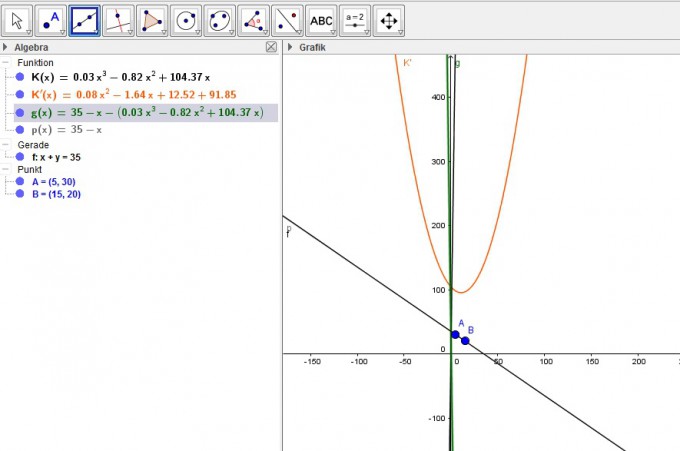Pick the a=2 Slider tool
Screen dimensions: 680x451
coord(355,19)
